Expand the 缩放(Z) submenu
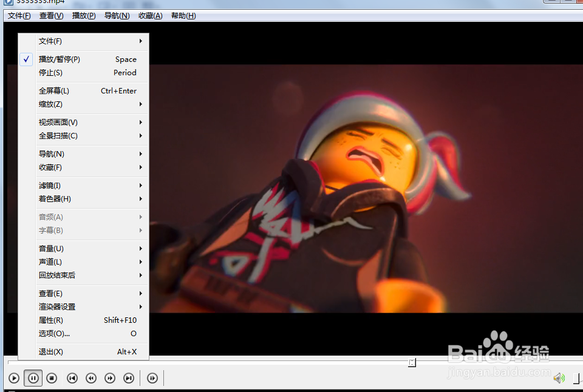 84,104
